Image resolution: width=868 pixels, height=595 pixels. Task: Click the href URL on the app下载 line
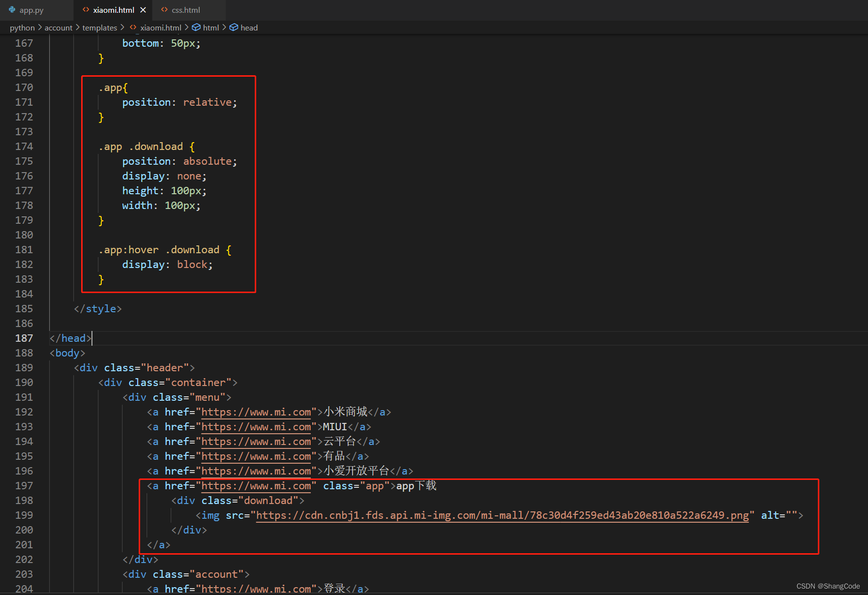pos(256,486)
